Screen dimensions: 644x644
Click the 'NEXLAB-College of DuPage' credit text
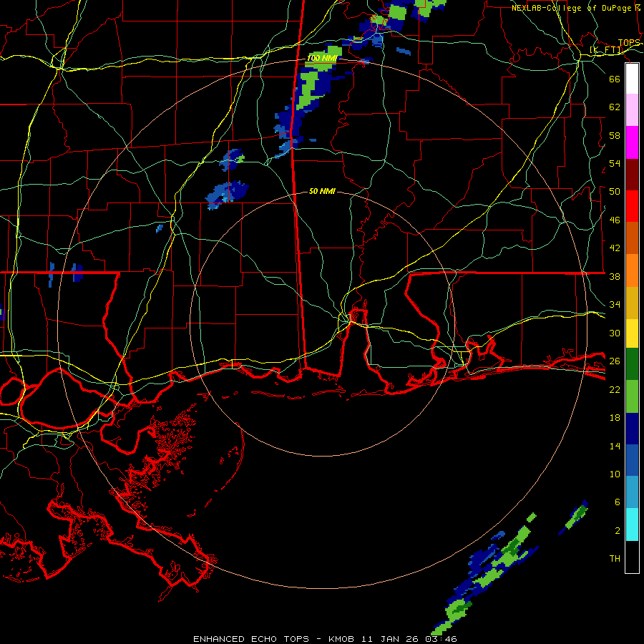point(571,8)
